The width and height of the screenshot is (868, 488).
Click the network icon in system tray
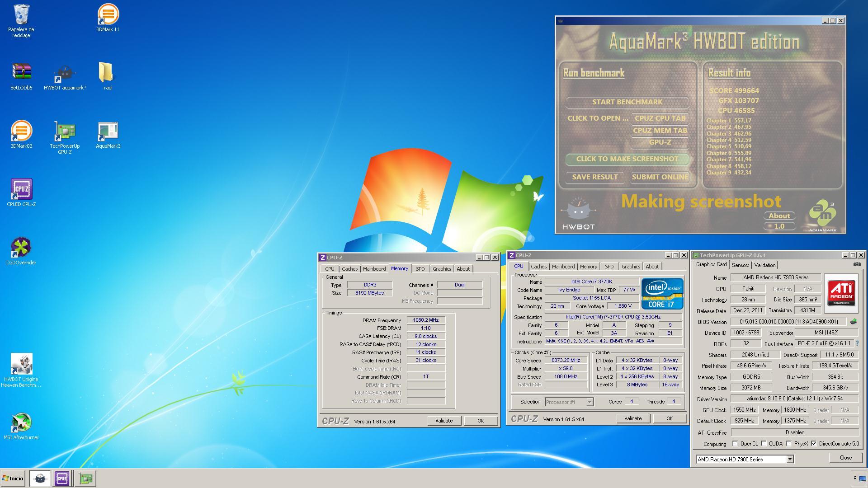pos(863,478)
